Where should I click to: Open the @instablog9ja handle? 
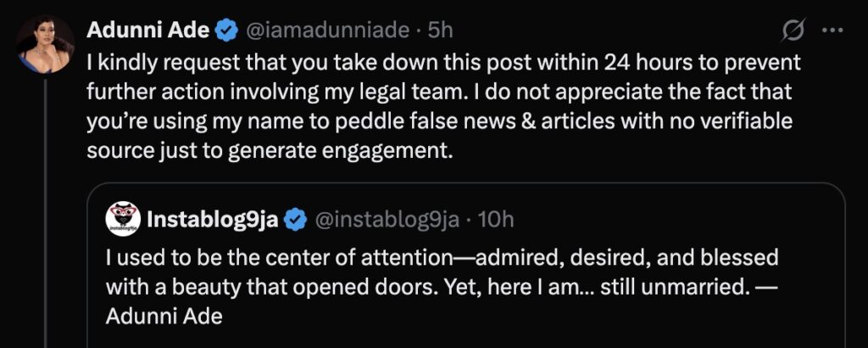(x=387, y=219)
